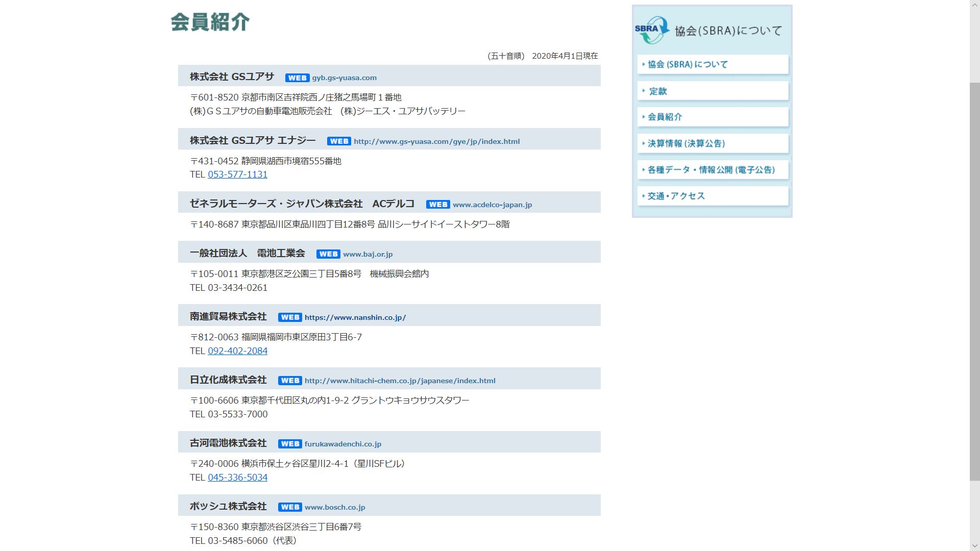
Task: Click the SBRA logo icon in the sidebar
Action: tap(652, 30)
